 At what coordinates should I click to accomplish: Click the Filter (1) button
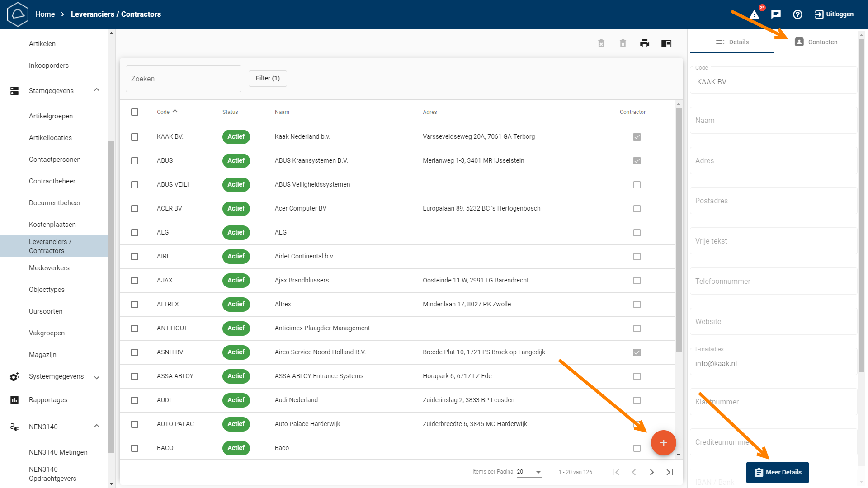point(268,79)
